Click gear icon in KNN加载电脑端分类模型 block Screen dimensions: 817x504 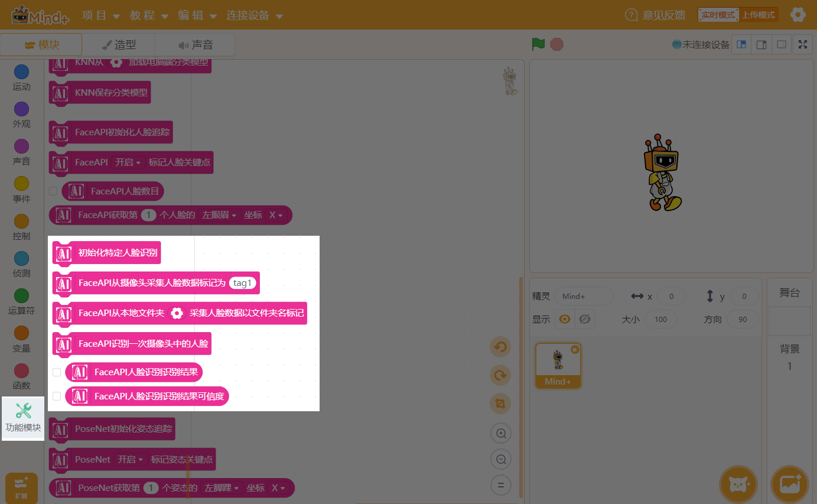pos(116,62)
